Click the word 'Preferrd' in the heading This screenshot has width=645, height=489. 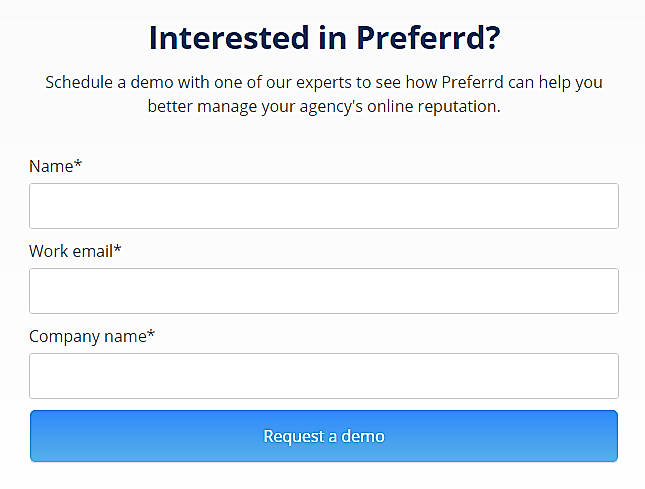[x=416, y=38]
